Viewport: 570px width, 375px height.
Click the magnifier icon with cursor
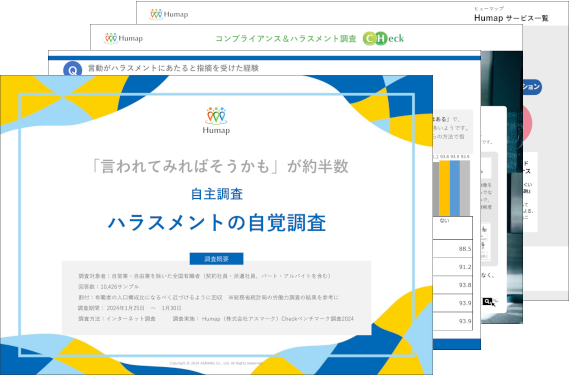point(489,302)
